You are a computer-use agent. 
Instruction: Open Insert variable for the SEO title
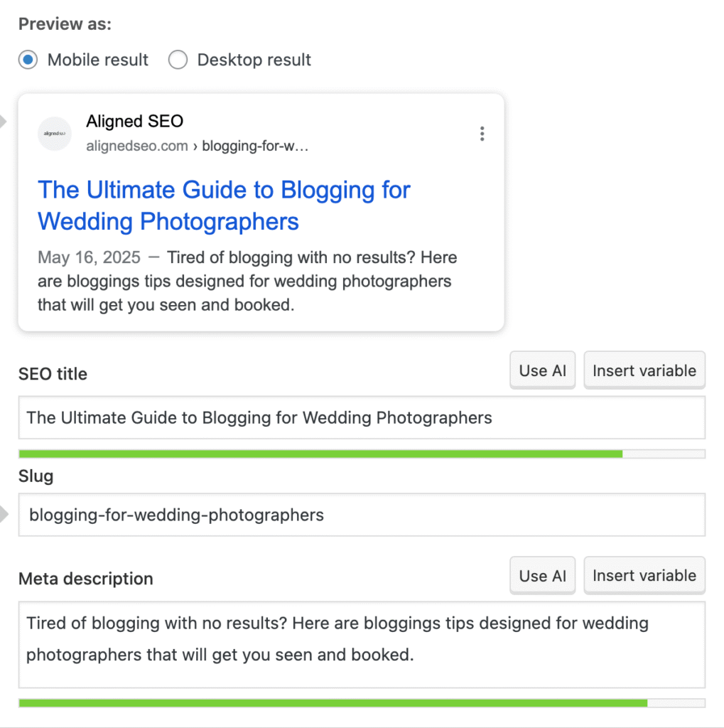(644, 370)
